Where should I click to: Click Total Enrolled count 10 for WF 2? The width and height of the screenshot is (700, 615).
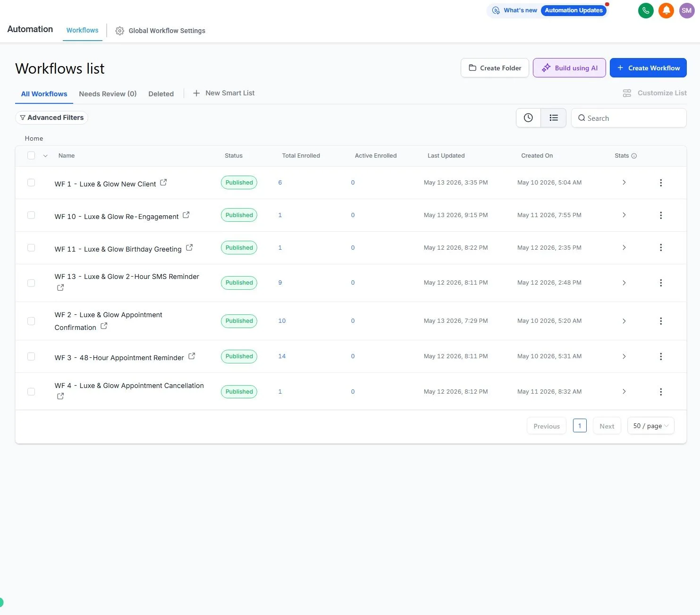click(x=282, y=321)
